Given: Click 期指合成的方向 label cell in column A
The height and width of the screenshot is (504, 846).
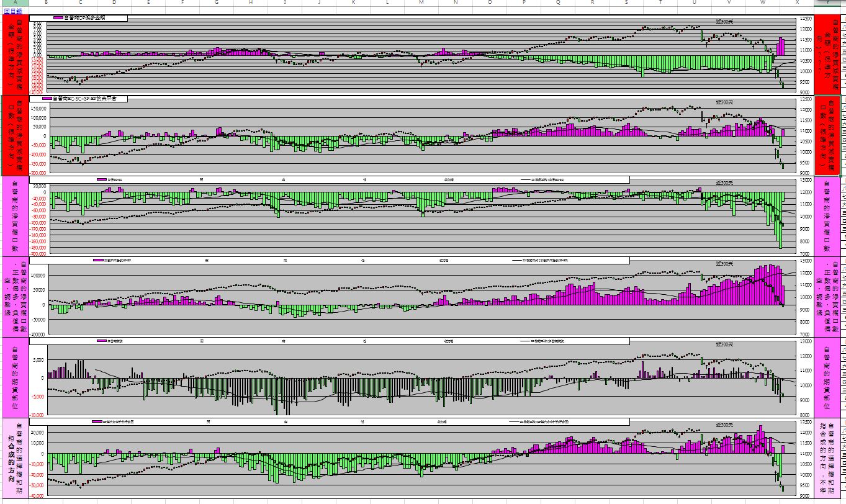Looking at the screenshot, I should pyautogui.click(x=16, y=458).
